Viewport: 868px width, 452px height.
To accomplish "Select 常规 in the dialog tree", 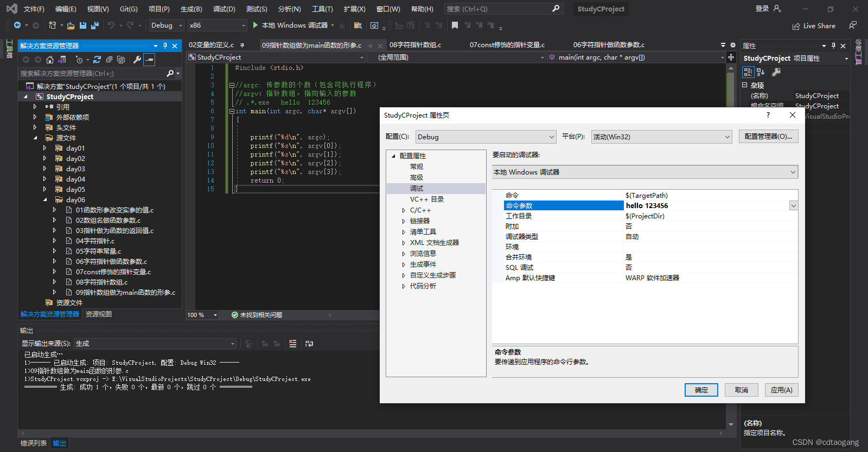I will [417, 167].
